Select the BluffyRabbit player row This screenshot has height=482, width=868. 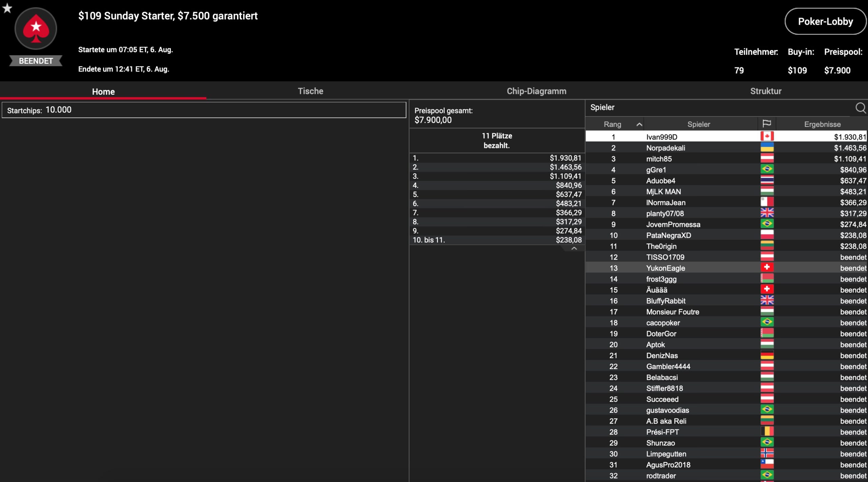[x=666, y=301]
